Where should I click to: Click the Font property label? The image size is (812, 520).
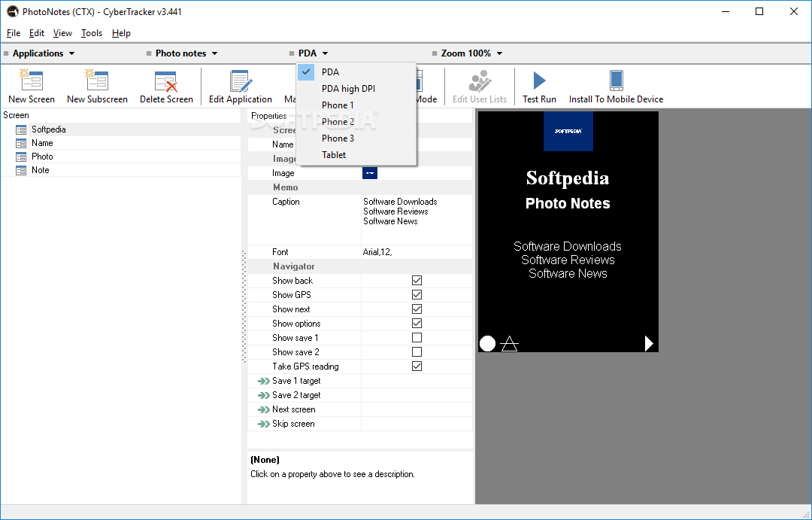(x=280, y=252)
